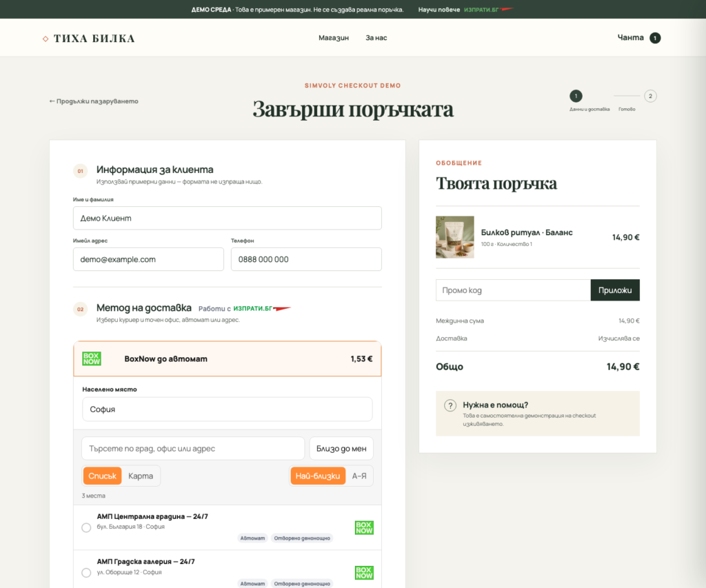Screen dimensions: 706x588
Task: Click the ИЗПРАТИ.БГ logo in top banner
Action: point(489,10)
